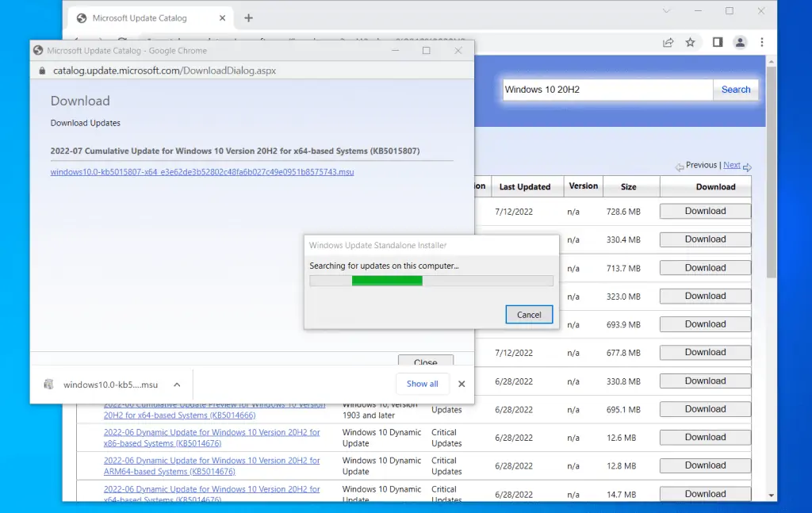The image size is (812, 513).
Task: Download the 14.7 MB update
Action: [705, 494]
